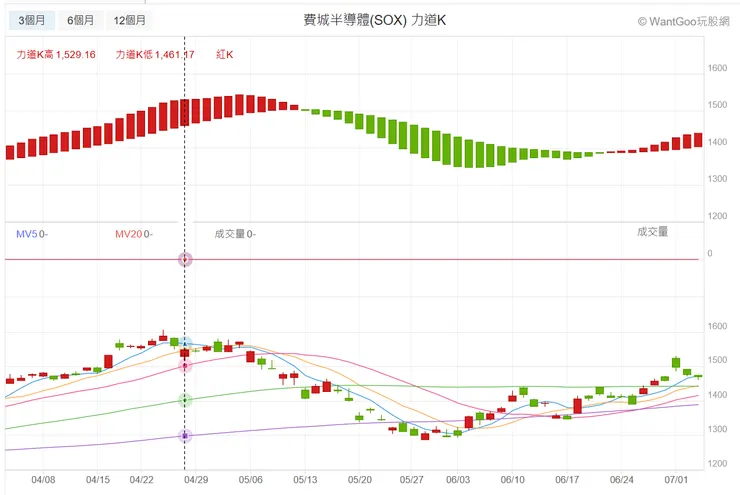Image resolution: width=740 pixels, height=495 pixels.
Task: Switch to the 6個月 time range
Action: [x=80, y=20]
